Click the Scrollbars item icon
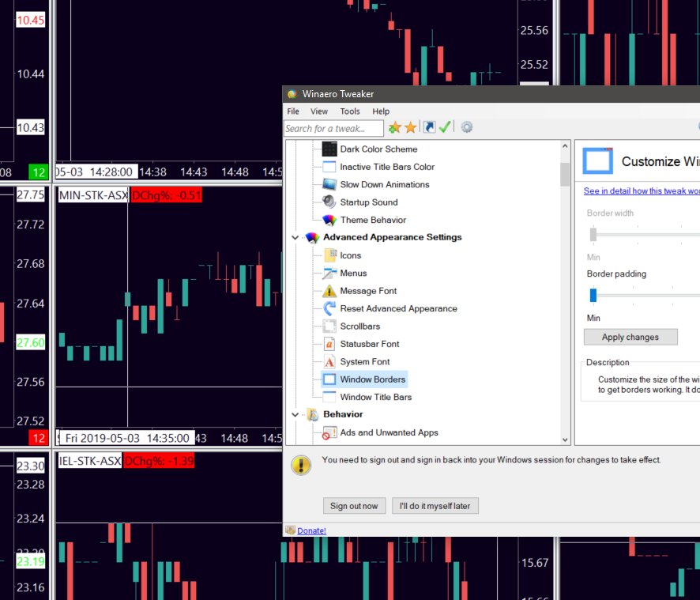700x600 pixels. point(329,326)
